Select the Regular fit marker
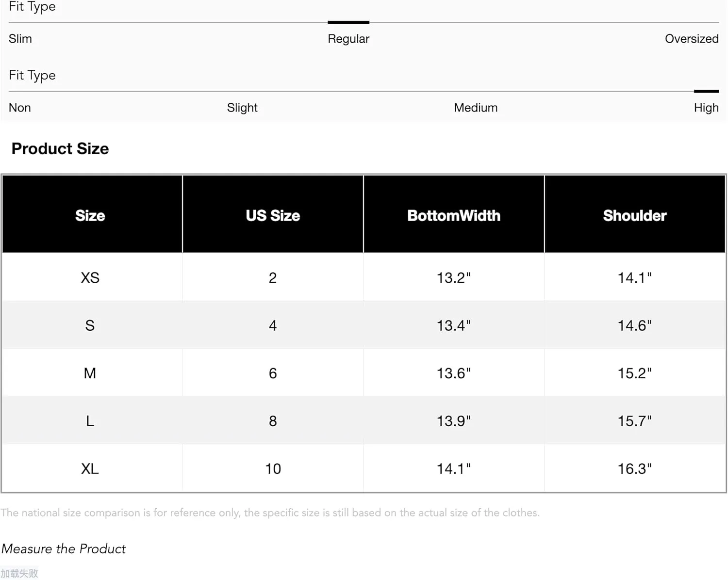728x580 pixels. (x=348, y=22)
